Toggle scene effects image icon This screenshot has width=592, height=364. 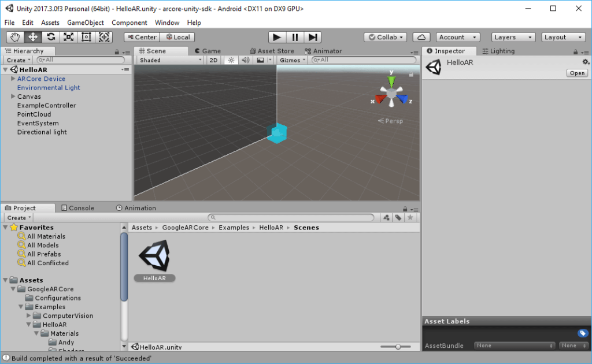[x=261, y=60]
